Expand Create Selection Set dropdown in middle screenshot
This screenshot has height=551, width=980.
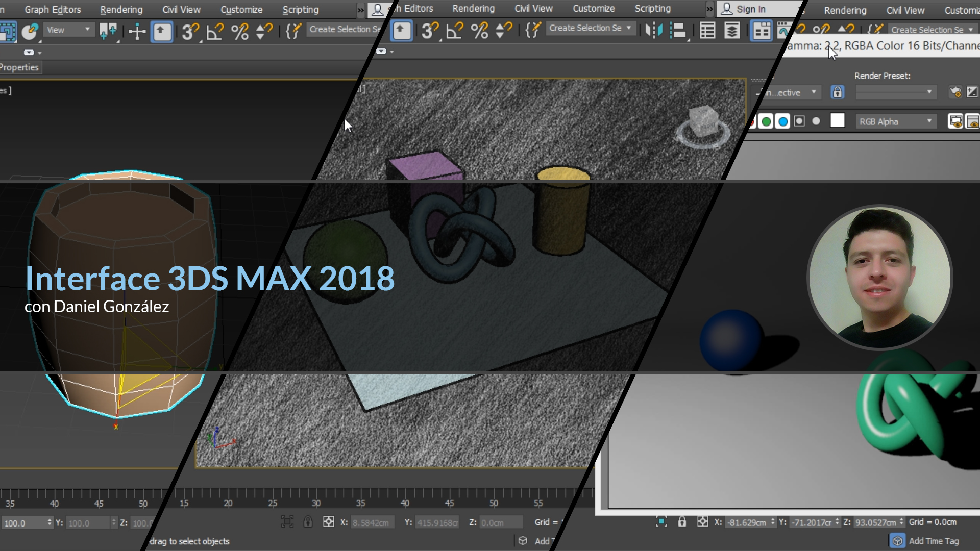(x=628, y=28)
